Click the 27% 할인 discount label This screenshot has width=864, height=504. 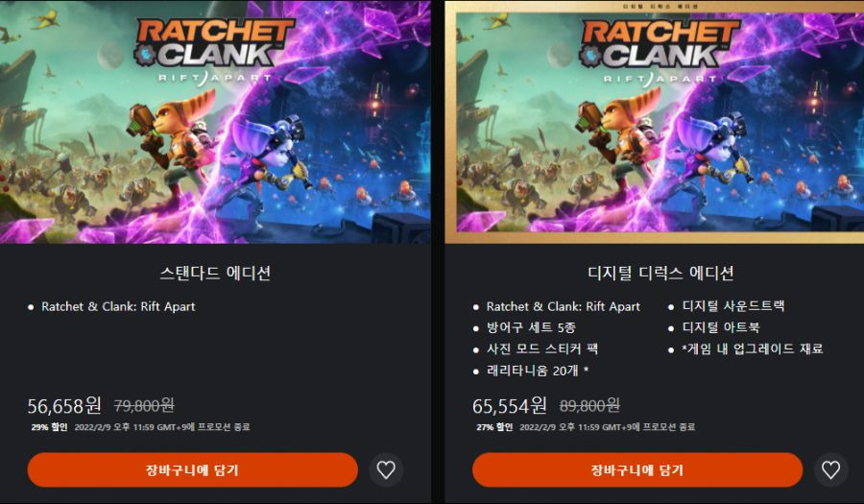pyautogui.click(x=494, y=427)
